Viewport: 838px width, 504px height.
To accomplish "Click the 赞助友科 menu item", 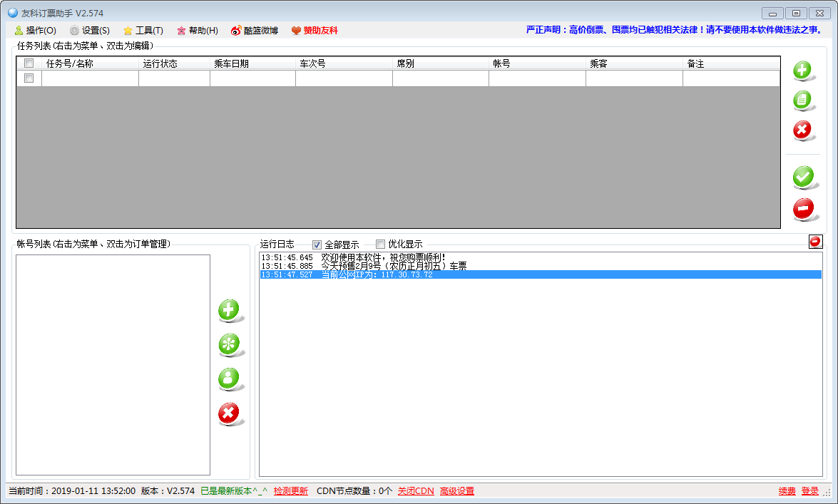I will coord(315,31).
